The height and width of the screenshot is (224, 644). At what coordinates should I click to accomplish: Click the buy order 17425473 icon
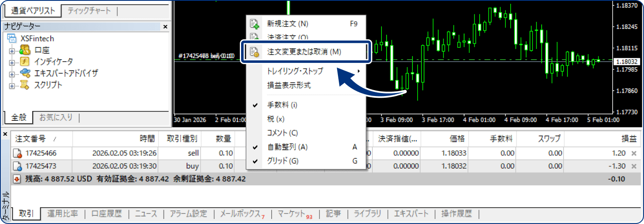pyautogui.click(x=18, y=166)
